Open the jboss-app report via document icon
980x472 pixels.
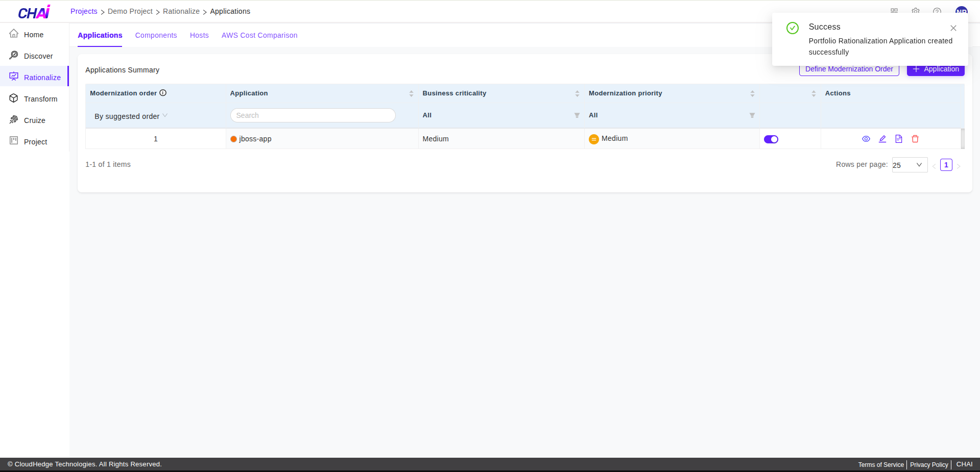(x=898, y=138)
